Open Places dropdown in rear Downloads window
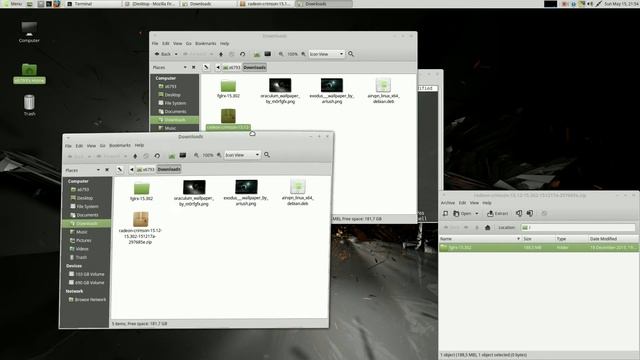This screenshot has height=360, width=640. tap(185, 67)
